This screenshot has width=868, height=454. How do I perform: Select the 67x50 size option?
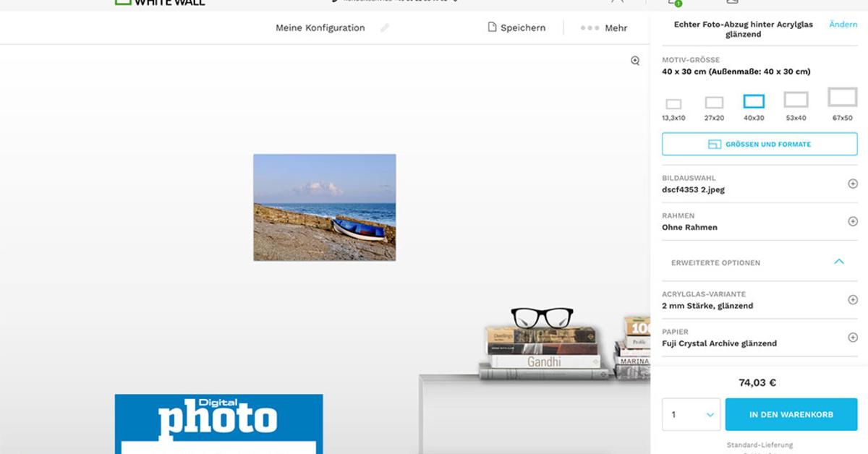(843, 104)
